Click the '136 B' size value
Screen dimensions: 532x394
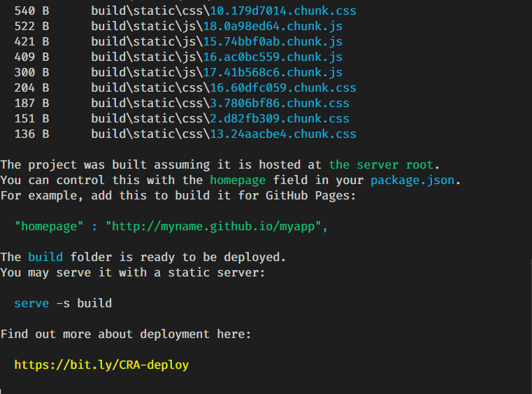click(31, 134)
